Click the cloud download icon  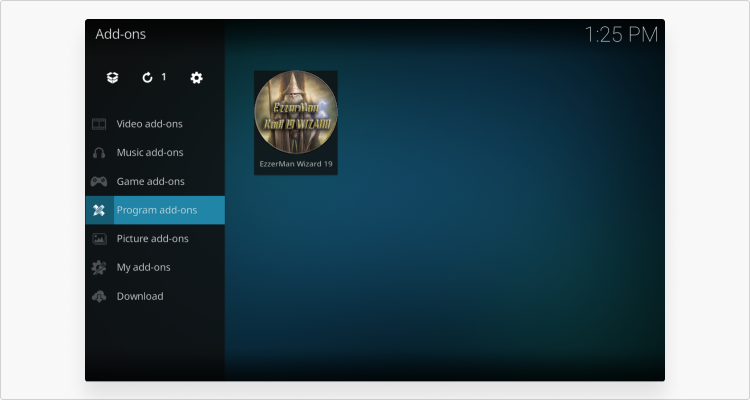pos(99,296)
